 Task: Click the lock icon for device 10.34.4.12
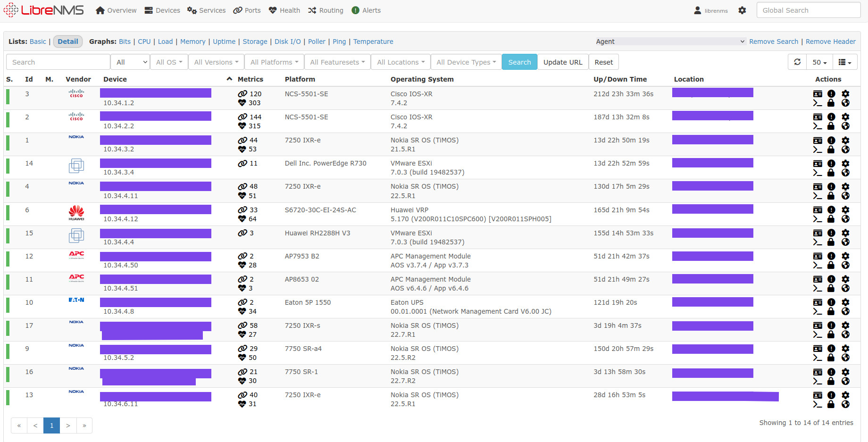832,219
